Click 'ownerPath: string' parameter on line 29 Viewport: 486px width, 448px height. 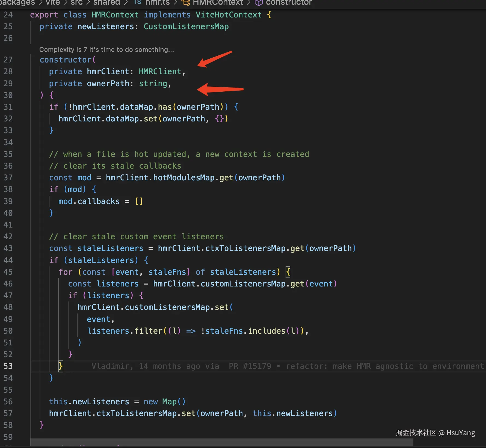point(127,83)
